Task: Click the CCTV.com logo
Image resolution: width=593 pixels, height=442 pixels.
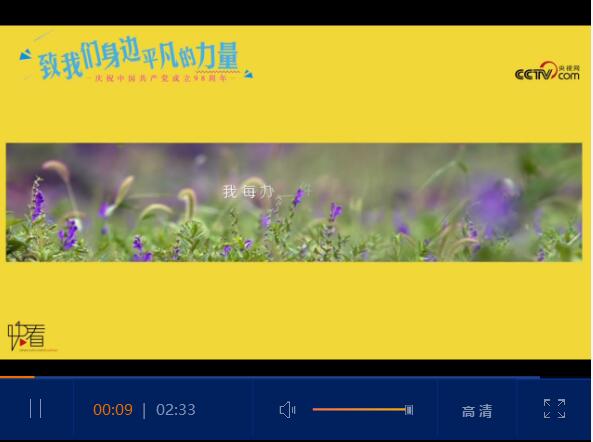Action: 547,71
